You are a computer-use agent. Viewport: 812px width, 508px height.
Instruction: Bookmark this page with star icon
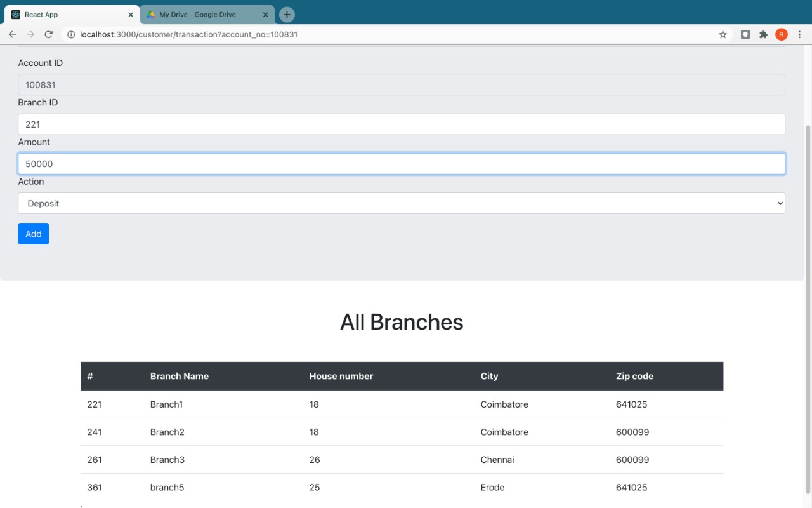723,34
